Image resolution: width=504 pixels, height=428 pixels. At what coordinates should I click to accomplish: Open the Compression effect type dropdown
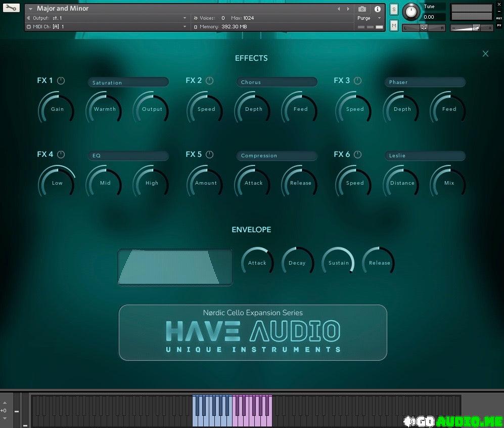coord(277,156)
